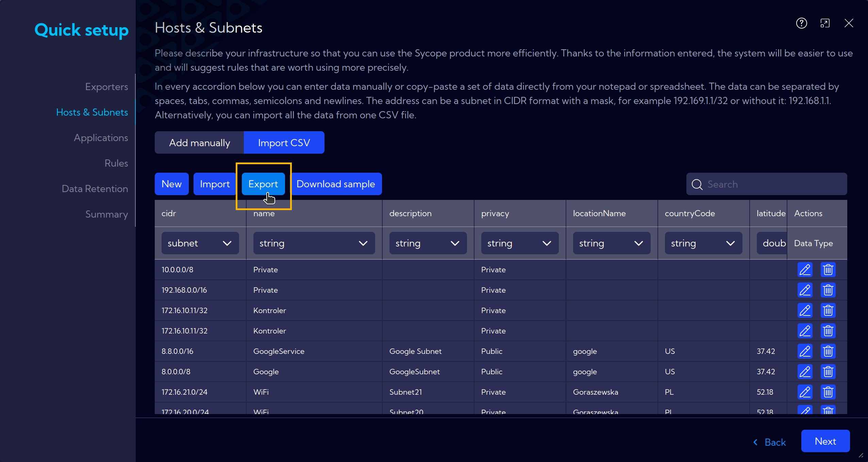Screen dimensions: 868x462
Task: Go Back to previous step
Action: point(770,442)
